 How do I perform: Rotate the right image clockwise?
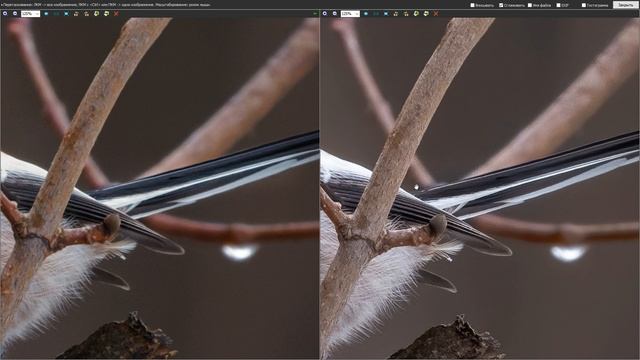(406, 13)
